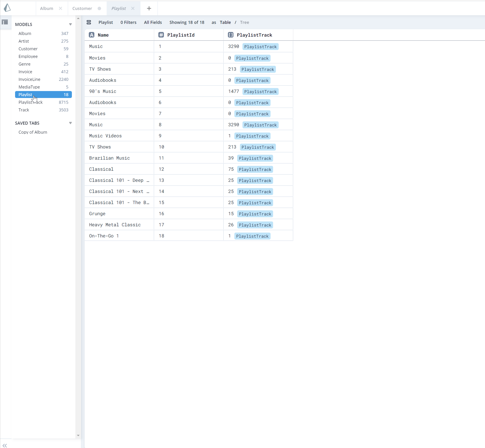Click the unsaved changes dot on the Customer tab

99,8
